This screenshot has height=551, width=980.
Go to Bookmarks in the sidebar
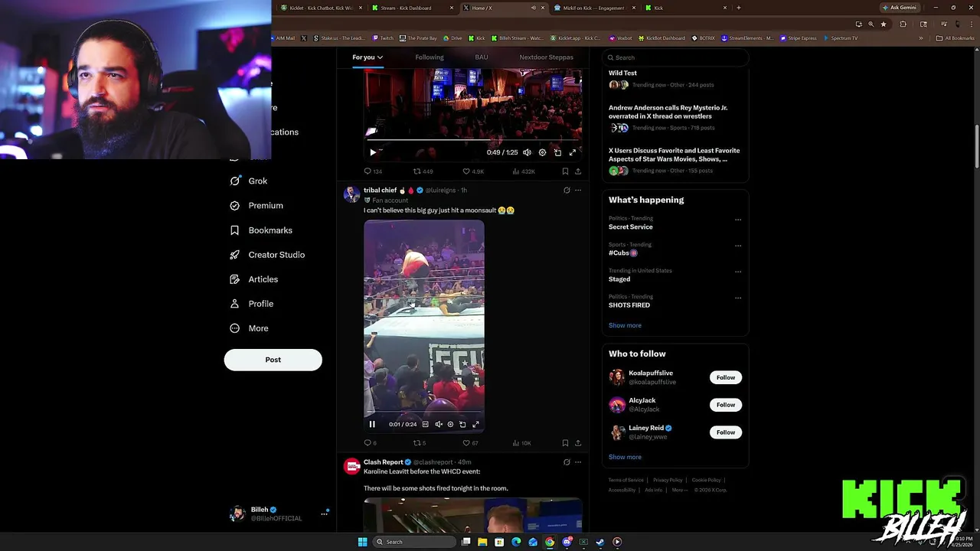pos(261,230)
